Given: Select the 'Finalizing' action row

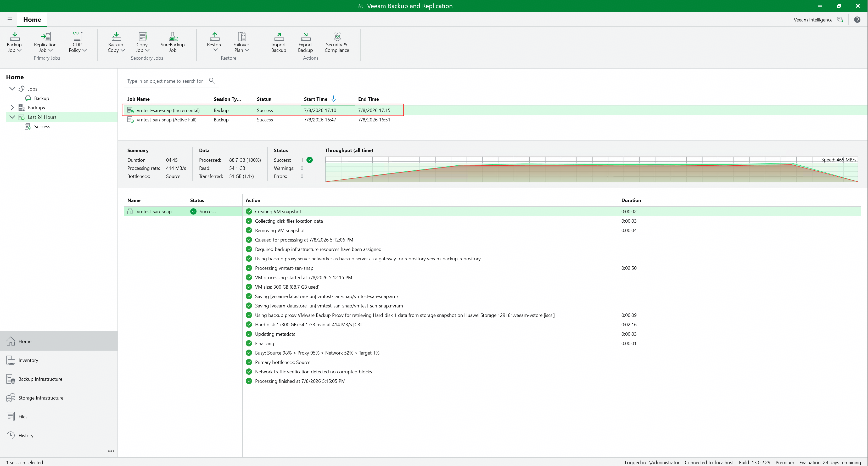Looking at the screenshot, I should coord(552,344).
